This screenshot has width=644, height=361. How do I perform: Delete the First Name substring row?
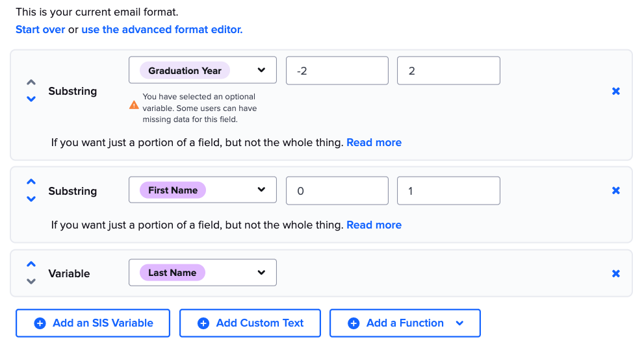615,191
